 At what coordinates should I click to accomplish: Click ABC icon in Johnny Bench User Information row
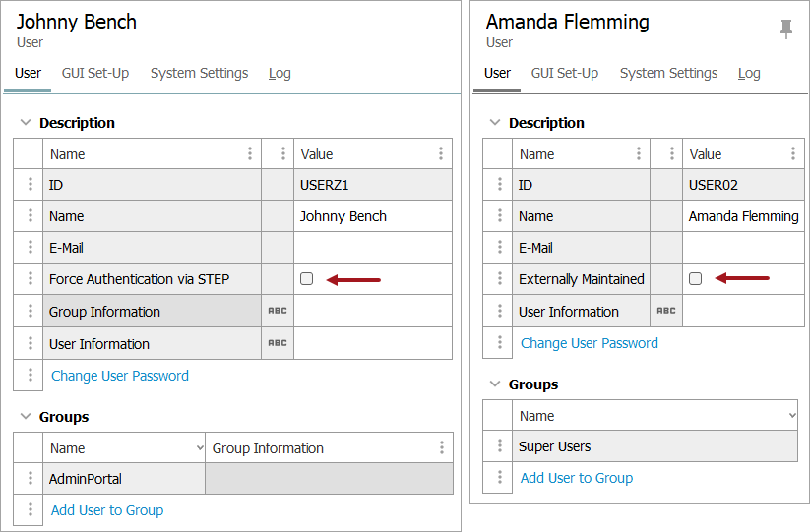tap(278, 343)
